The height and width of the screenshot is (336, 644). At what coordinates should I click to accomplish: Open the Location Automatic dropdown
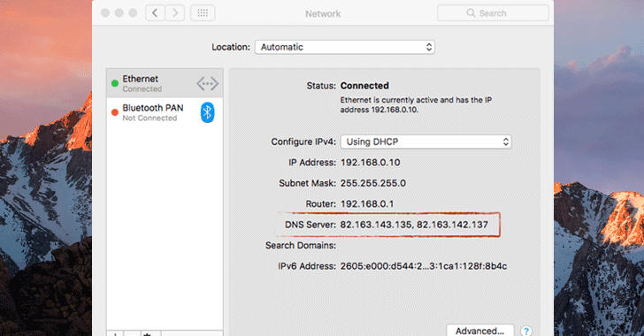pos(345,47)
